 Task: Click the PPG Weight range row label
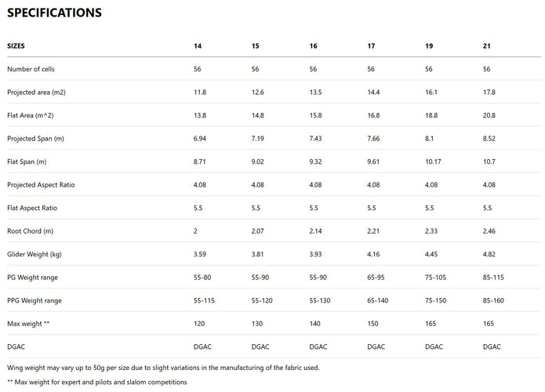[35, 300]
